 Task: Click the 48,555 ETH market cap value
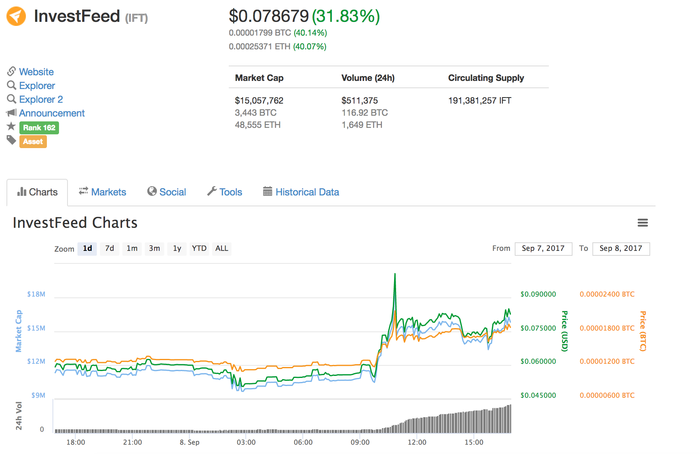point(258,125)
